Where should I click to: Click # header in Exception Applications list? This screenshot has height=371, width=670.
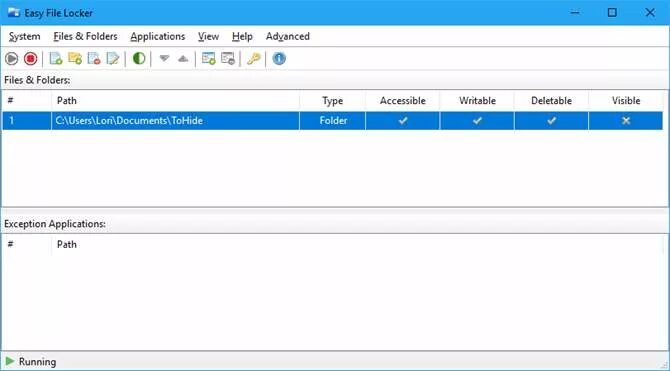coord(26,244)
